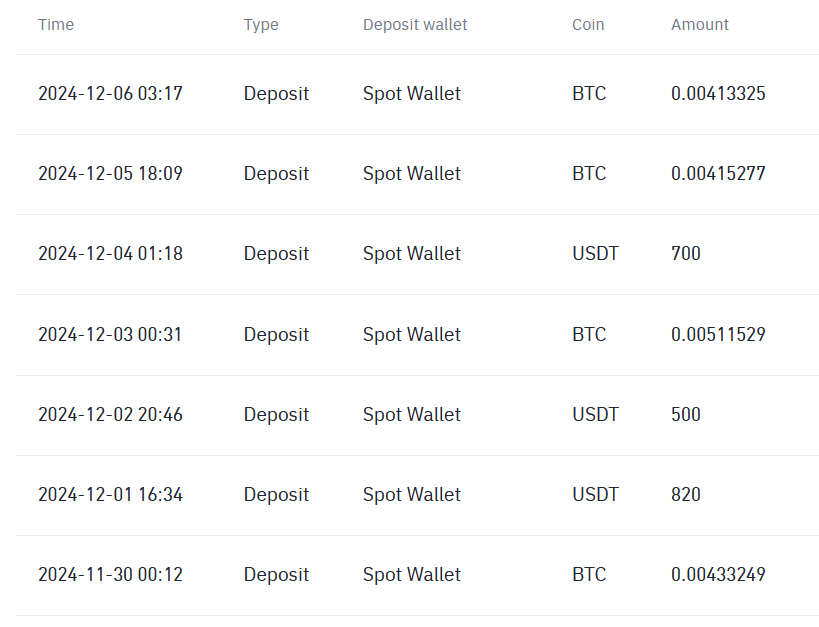Click the Type column header
This screenshot has height=627, width=819.
(261, 24)
